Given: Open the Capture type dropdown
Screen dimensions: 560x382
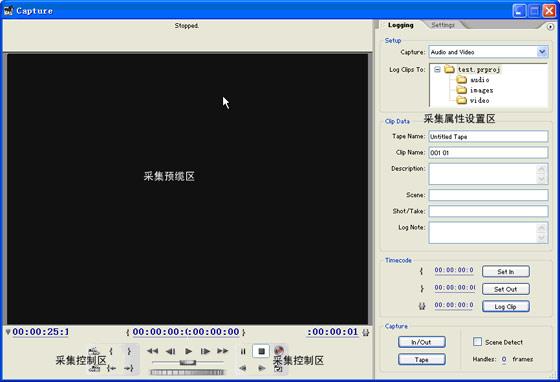Looking at the screenshot, I should point(542,52).
